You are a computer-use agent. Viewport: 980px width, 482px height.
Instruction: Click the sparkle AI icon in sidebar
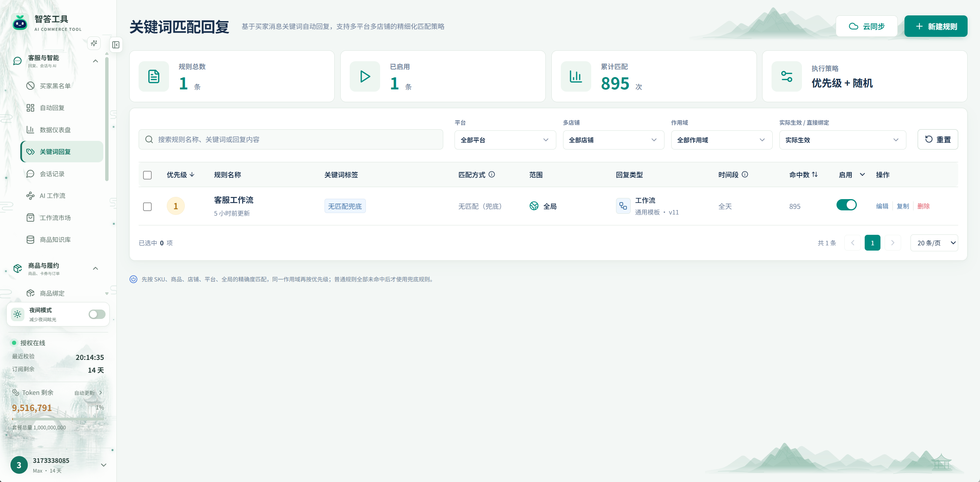tap(94, 43)
